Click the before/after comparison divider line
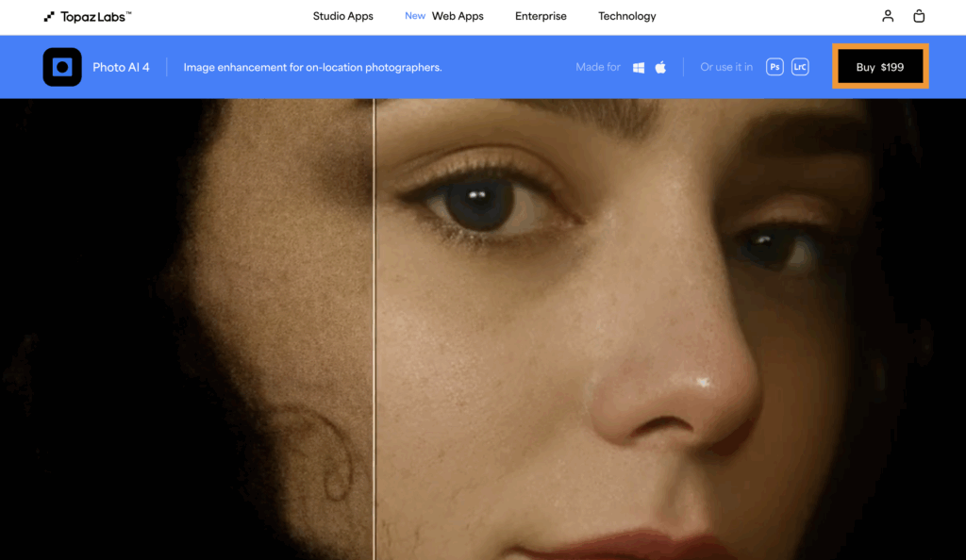The image size is (966, 560). click(x=374, y=329)
